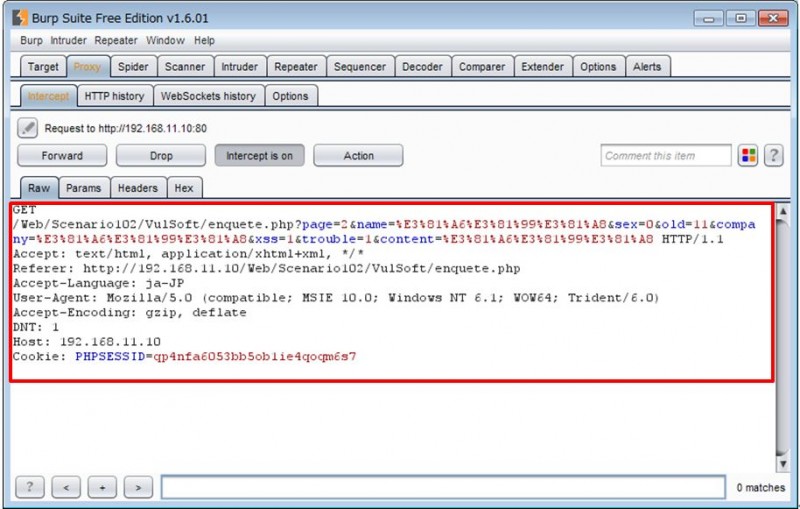Image resolution: width=800 pixels, height=509 pixels.
Task: Click the Accept: text/html header line
Action: click(188, 253)
